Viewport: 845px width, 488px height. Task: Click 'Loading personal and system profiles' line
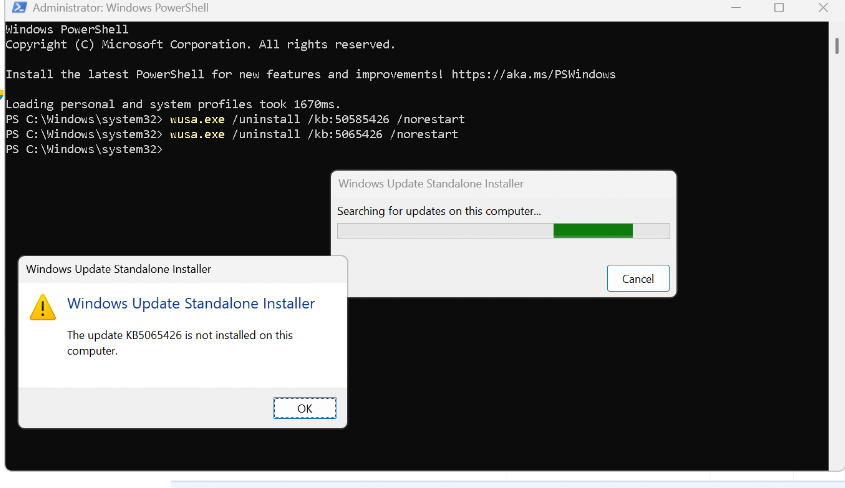173,104
